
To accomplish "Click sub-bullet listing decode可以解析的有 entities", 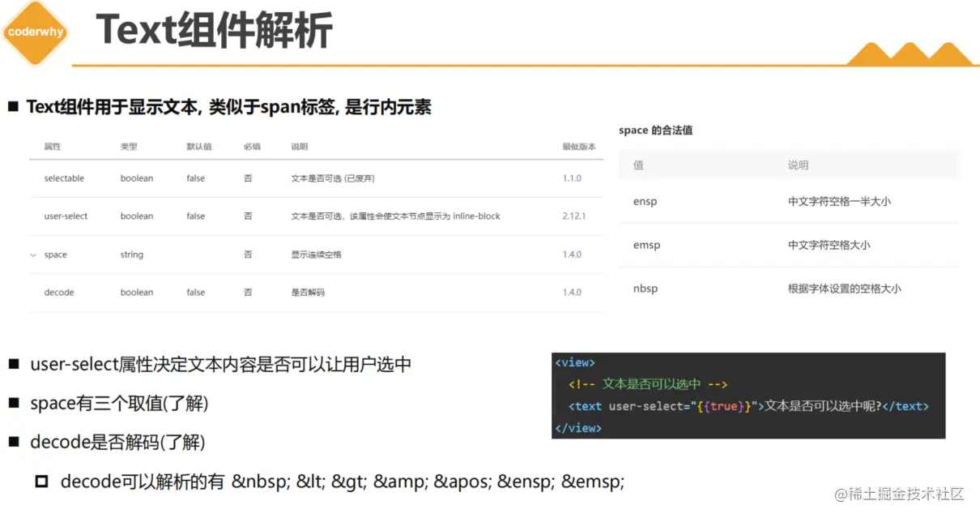I will coord(342,482).
